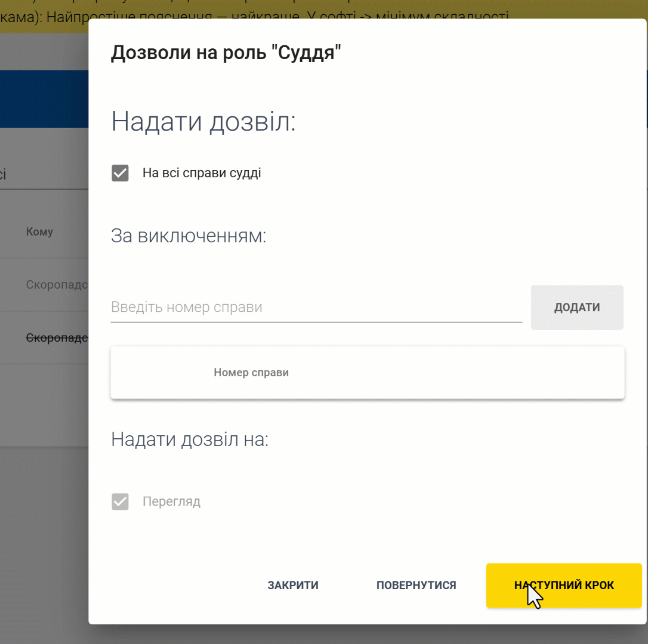Focus the "Введіть номер справи" input field
648x644 pixels.
click(x=316, y=308)
